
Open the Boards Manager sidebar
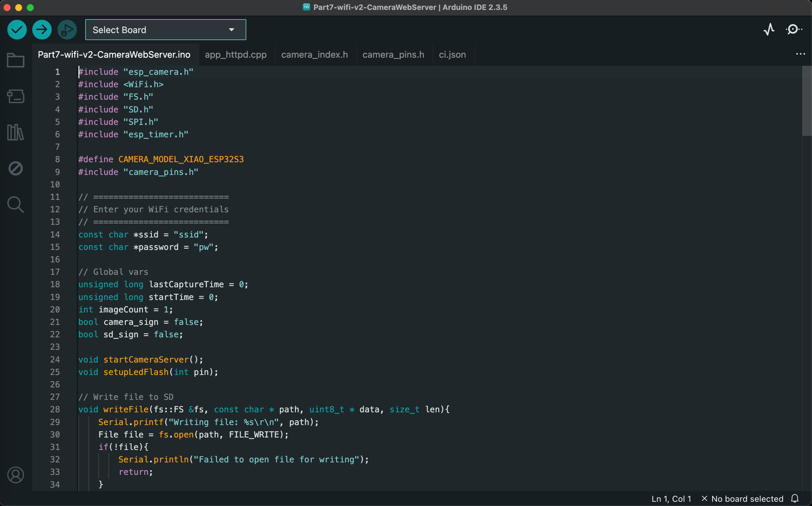(15, 96)
